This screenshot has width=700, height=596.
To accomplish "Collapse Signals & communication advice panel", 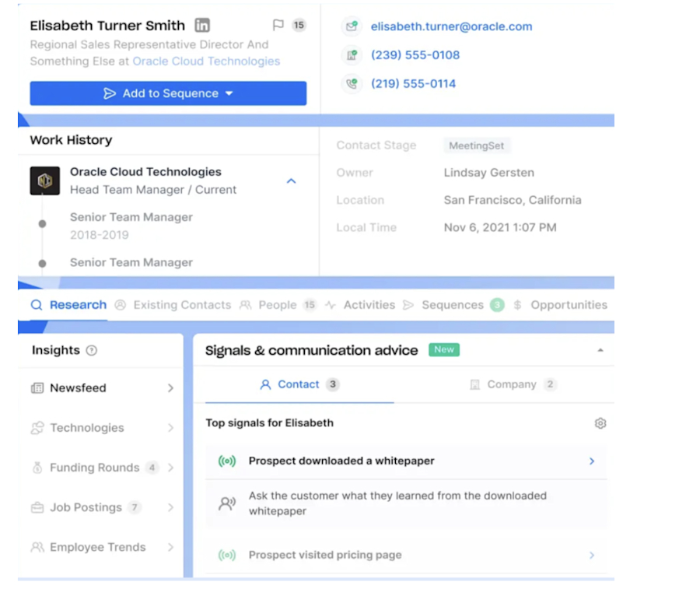I will pos(600,350).
